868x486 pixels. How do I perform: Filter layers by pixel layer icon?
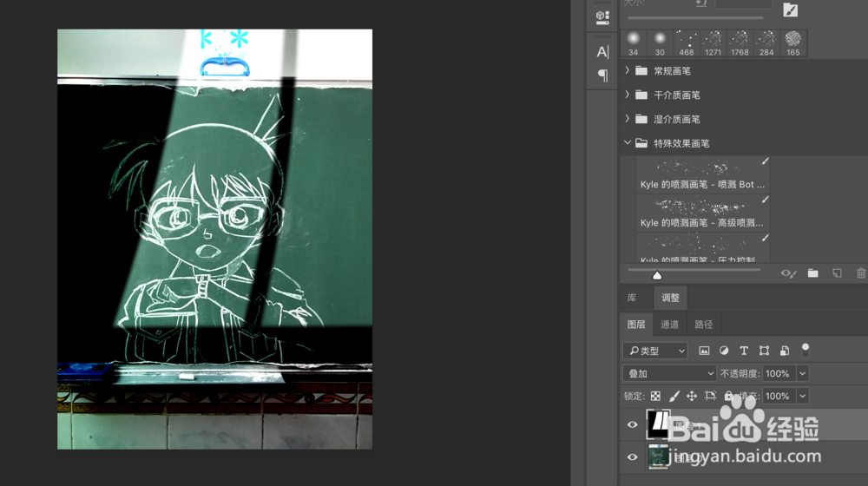click(704, 351)
